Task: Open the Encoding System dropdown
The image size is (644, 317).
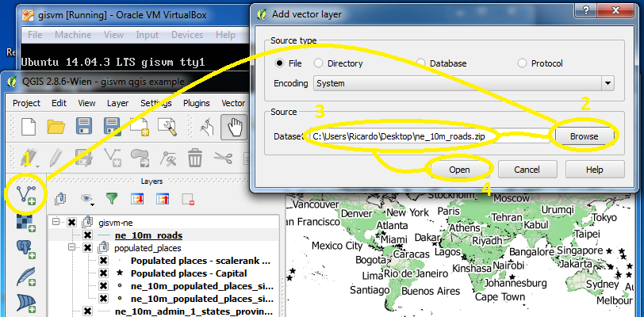Action: point(464,83)
